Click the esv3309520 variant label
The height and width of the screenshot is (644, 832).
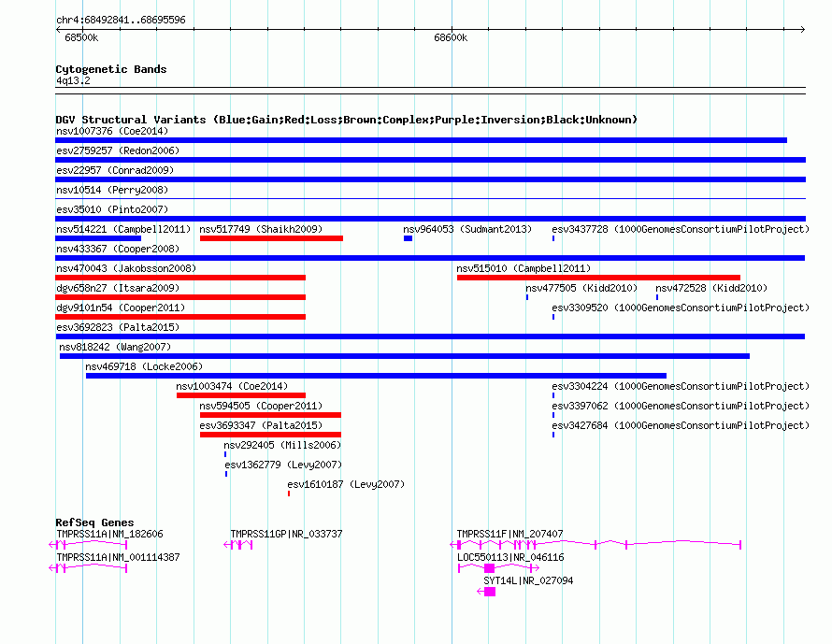(x=681, y=308)
